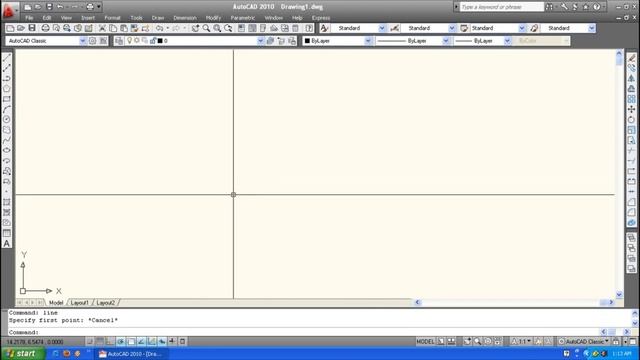Click the black ByLayer color swatch
The height and width of the screenshot is (360, 640).
coord(307,41)
